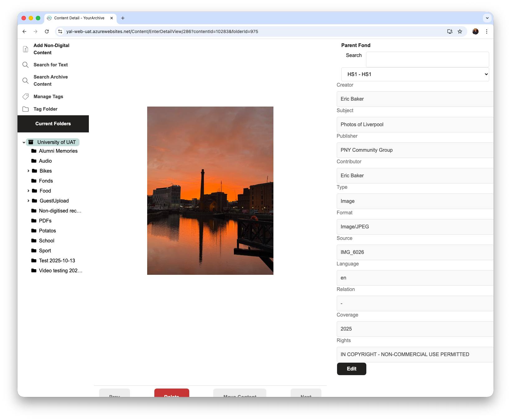The image size is (511, 420).
Task: Select the Search for Text magnifier icon
Action: coord(26,65)
